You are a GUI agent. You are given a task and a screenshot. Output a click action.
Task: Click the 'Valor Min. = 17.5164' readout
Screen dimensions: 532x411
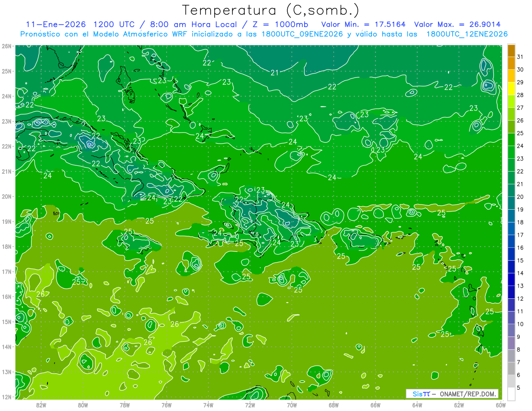coord(364,24)
